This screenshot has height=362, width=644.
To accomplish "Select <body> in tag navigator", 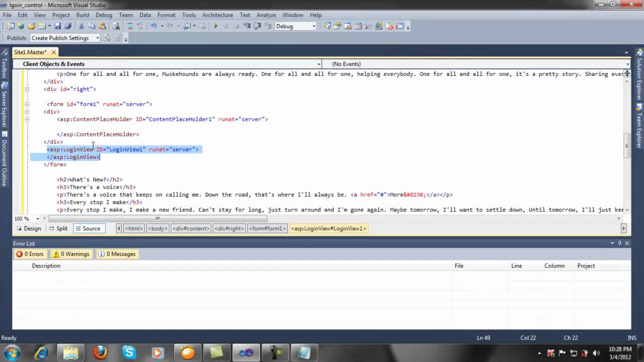I will point(158,228).
